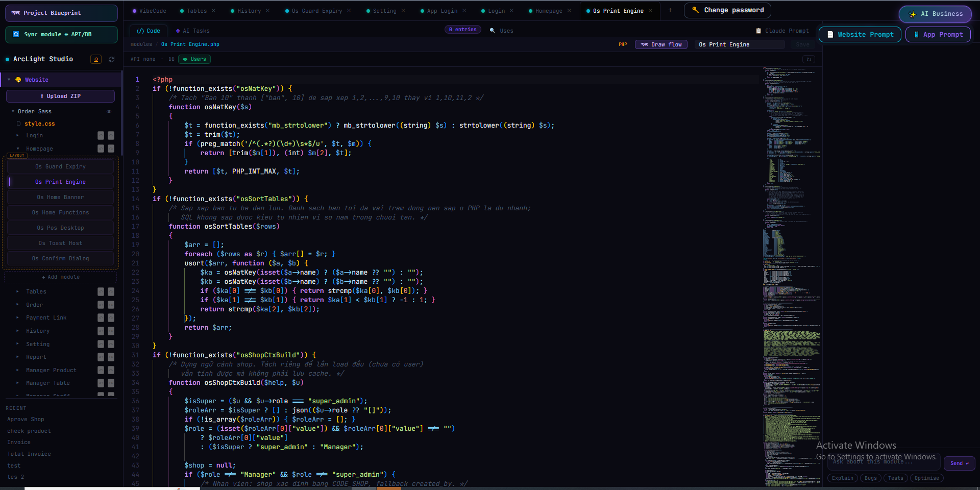980x490 pixels.
Task: Click the orange icon next to ArcLight Studio
Action: coord(96,59)
